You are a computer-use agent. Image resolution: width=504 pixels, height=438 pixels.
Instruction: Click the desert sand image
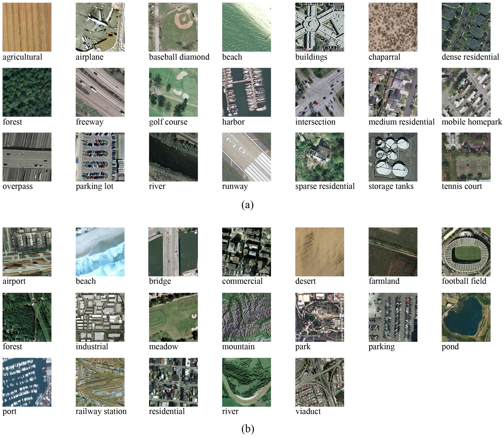coord(319,252)
